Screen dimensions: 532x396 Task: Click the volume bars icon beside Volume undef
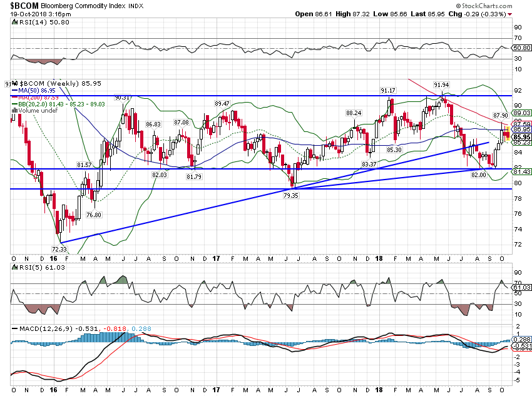14,111
